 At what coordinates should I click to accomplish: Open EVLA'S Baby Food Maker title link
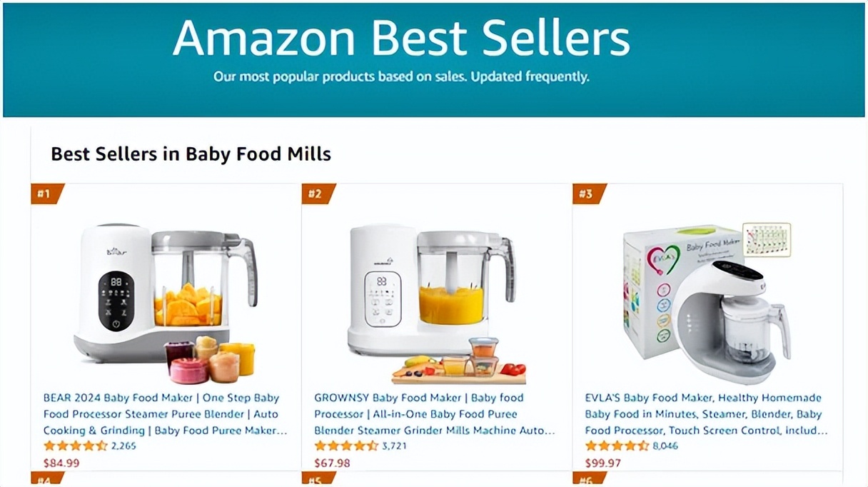(707, 414)
